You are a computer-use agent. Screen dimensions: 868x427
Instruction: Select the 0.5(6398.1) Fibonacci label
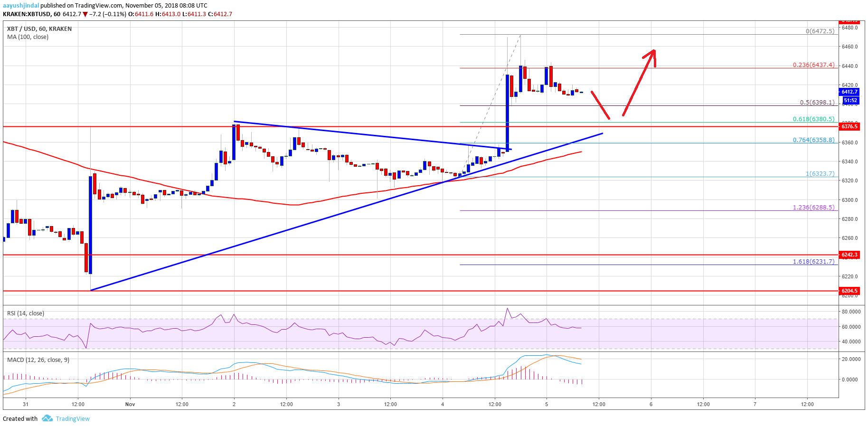click(x=817, y=103)
